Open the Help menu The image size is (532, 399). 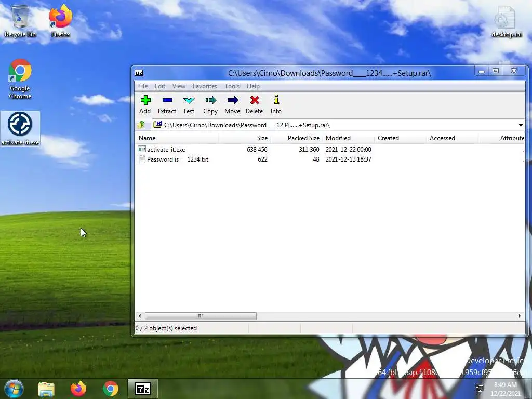coord(253,86)
